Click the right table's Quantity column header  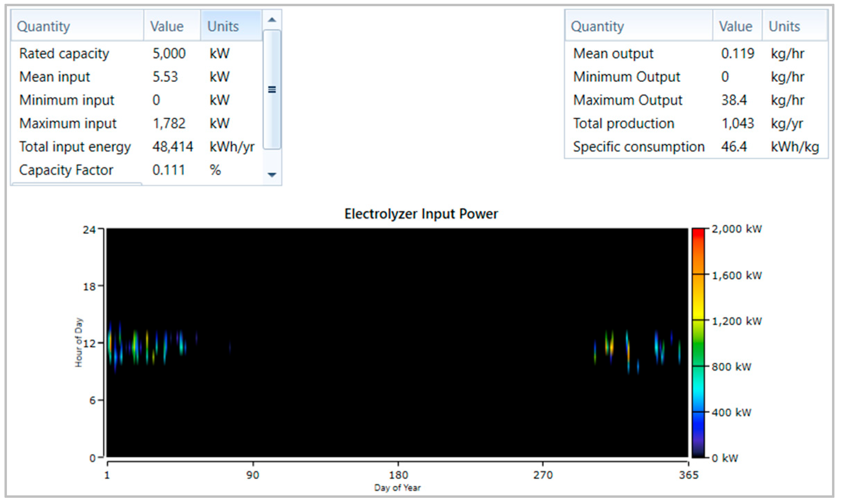click(639, 26)
